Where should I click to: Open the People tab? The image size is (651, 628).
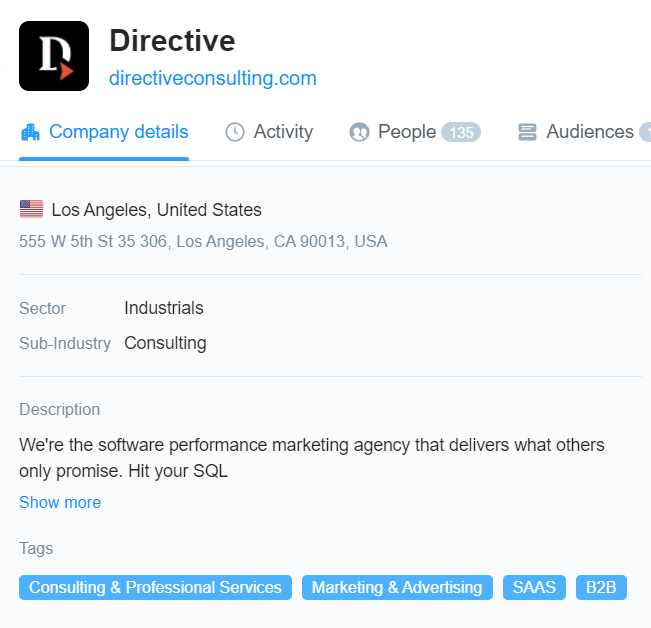(406, 132)
